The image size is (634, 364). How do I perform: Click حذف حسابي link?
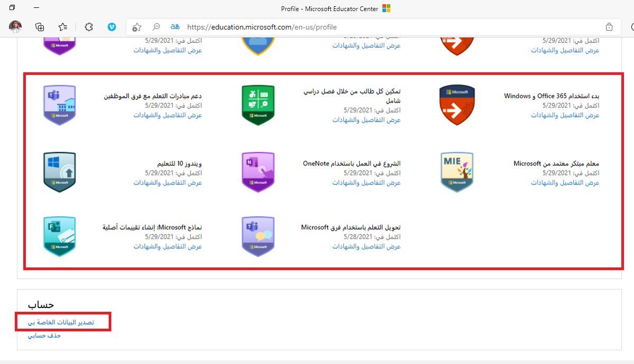44,335
